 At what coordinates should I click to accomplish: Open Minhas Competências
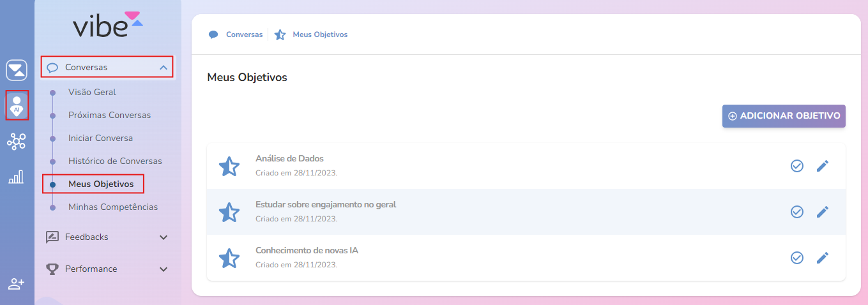tap(113, 207)
